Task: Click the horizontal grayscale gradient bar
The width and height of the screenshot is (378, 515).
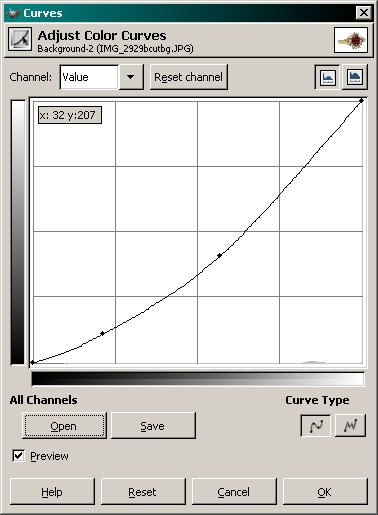Action: point(198,379)
